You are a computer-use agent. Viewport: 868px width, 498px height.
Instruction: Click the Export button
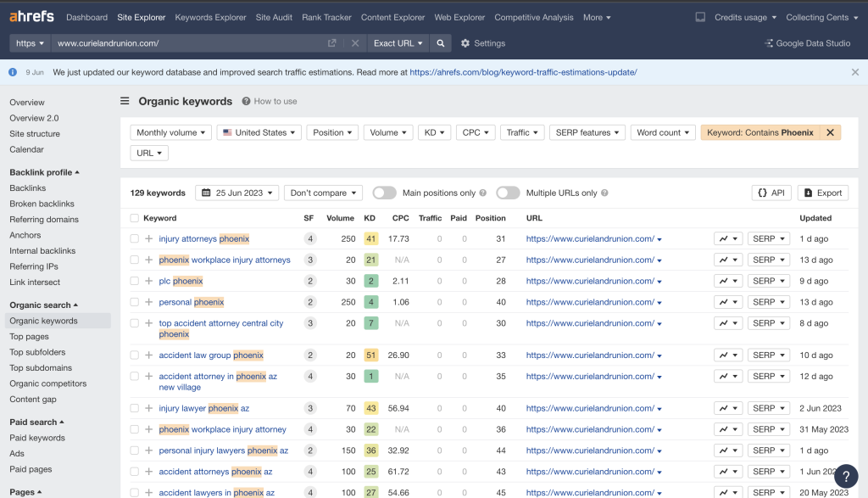coord(822,193)
